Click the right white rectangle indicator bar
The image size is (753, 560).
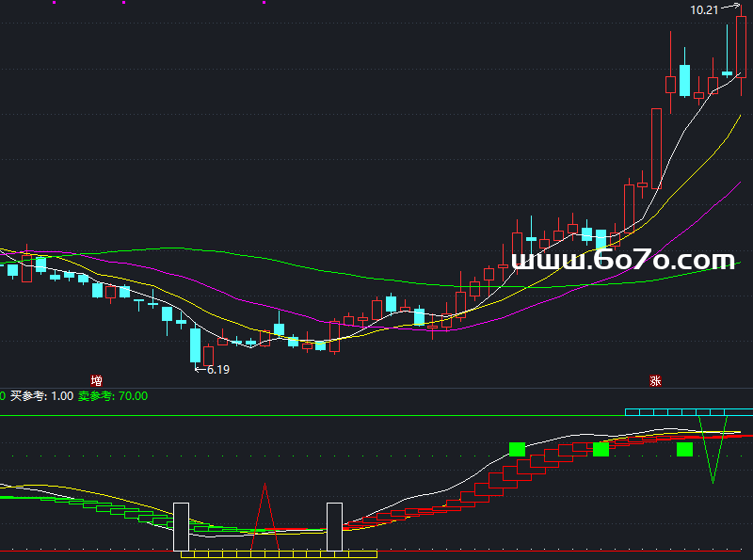tap(334, 527)
